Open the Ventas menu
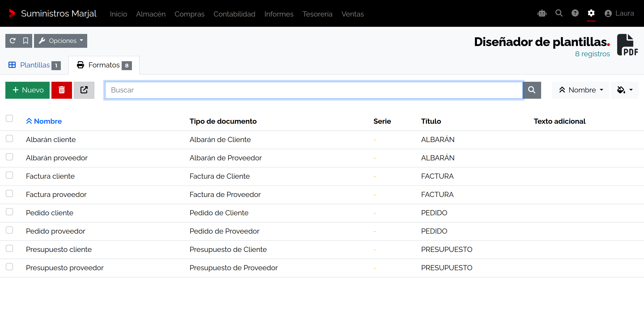 (352, 14)
